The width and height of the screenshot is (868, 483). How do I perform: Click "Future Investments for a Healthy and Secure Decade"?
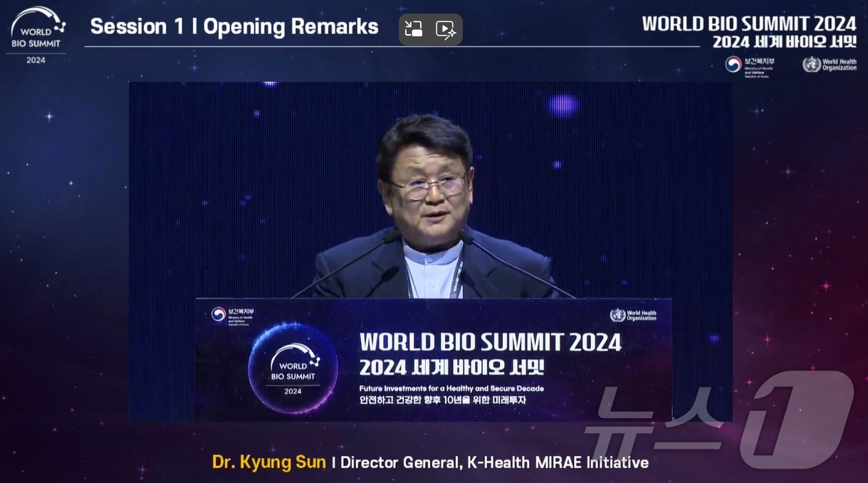[x=451, y=388]
